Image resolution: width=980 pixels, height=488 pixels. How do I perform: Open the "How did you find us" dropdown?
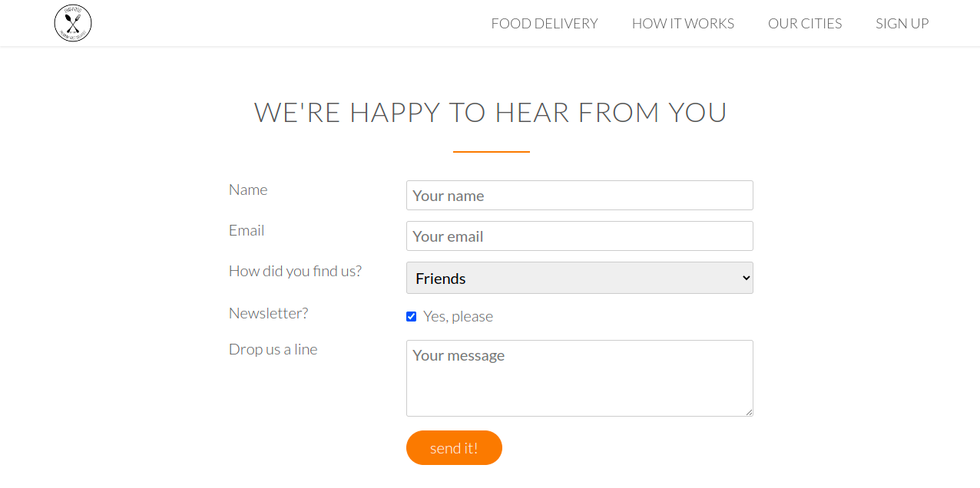click(579, 278)
